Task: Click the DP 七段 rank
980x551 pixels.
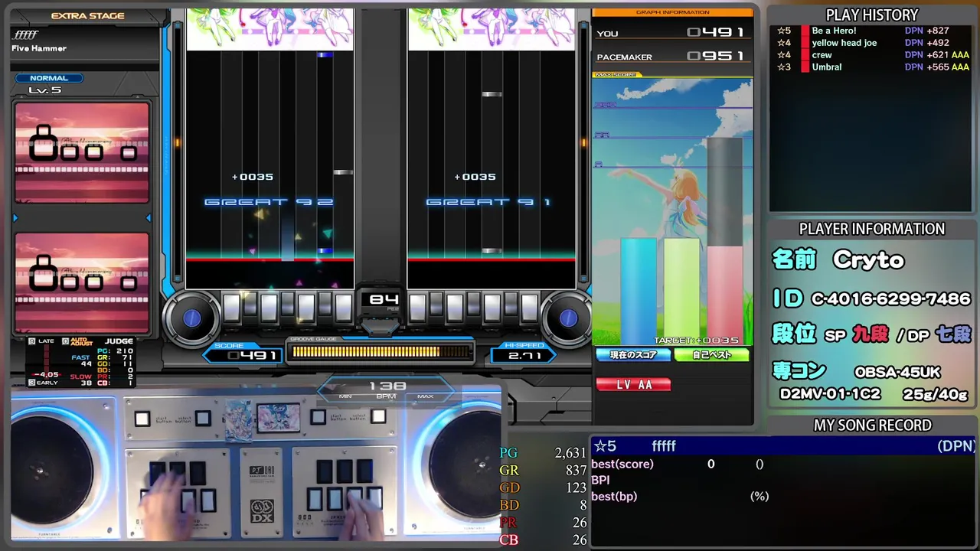Action: [x=938, y=334]
